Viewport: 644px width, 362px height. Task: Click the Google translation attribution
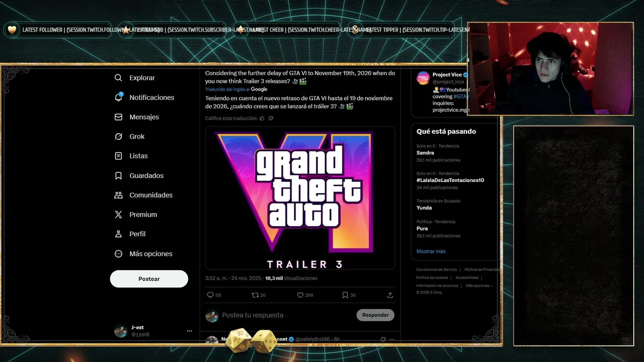click(x=259, y=89)
